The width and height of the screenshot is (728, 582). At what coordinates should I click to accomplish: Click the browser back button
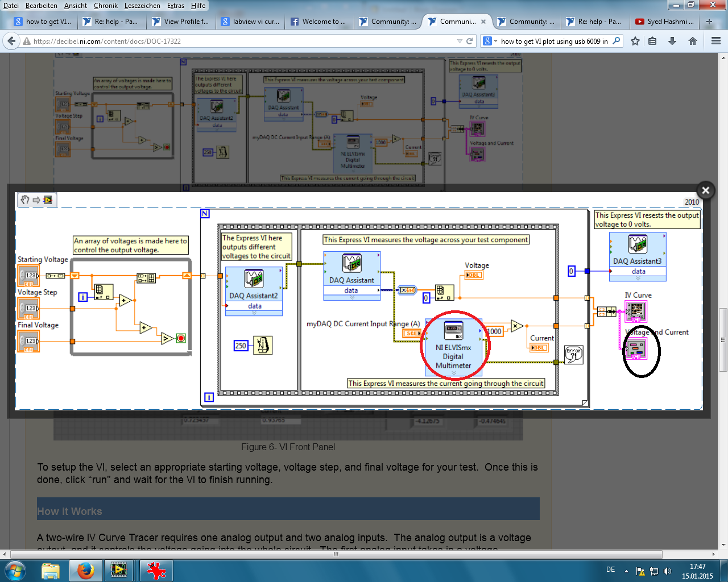[x=11, y=41]
